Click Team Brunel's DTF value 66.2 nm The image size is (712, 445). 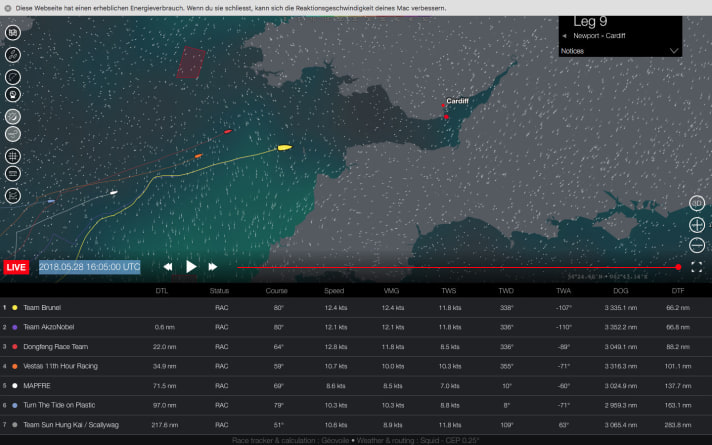click(x=678, y=308)
